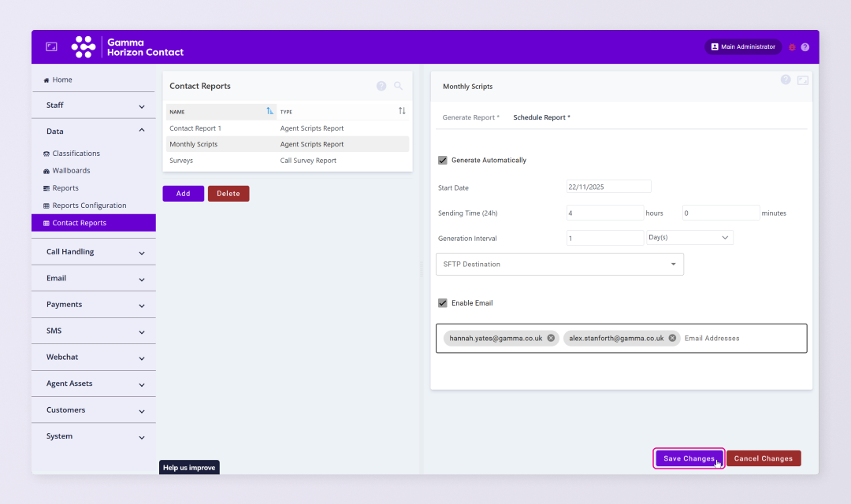Image resolution: width=851 pixels, height=504 pixels.
Task: Open Reports Configuration in sidebar
Action: (89, 206)
